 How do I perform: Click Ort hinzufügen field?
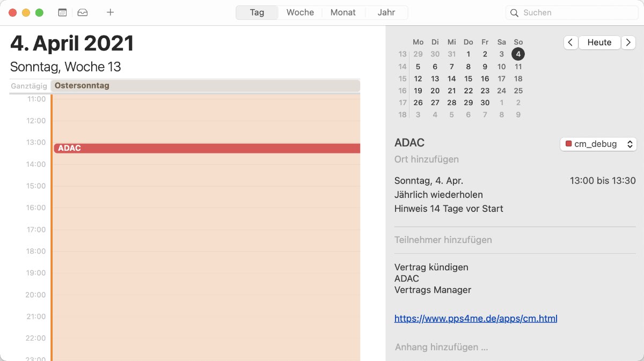[427, 159]
